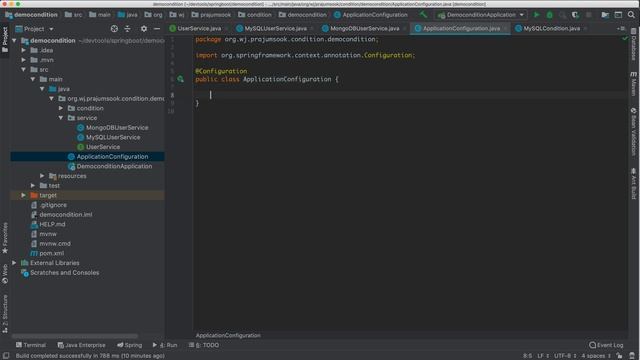Collapse the service package arrow

click(61, 118)
